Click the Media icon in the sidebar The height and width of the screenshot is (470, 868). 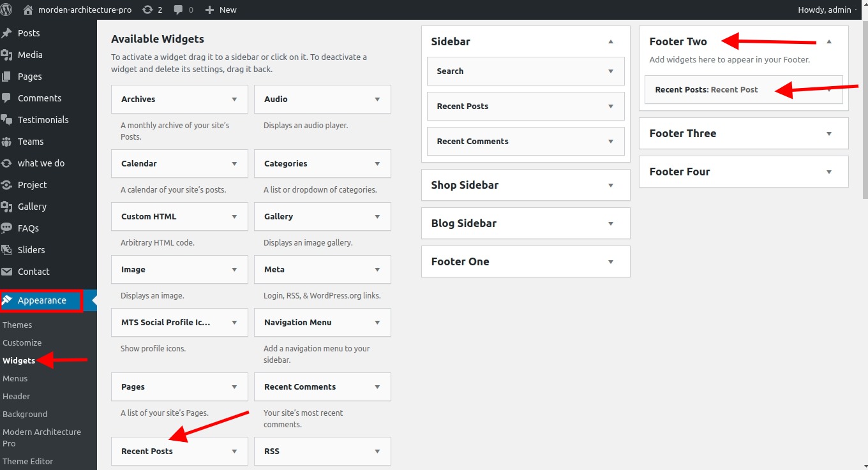(x=6, y=55)
